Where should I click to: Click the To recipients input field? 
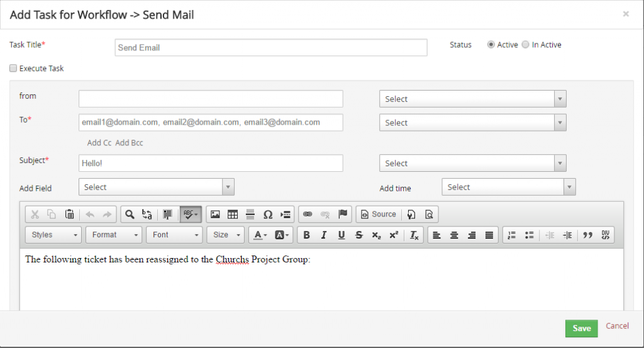pos(211,123)
